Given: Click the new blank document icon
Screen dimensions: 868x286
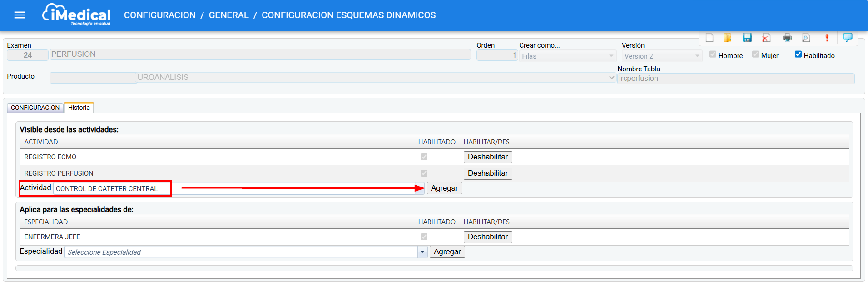Looking at the screenshot, I should pos(709,38).
